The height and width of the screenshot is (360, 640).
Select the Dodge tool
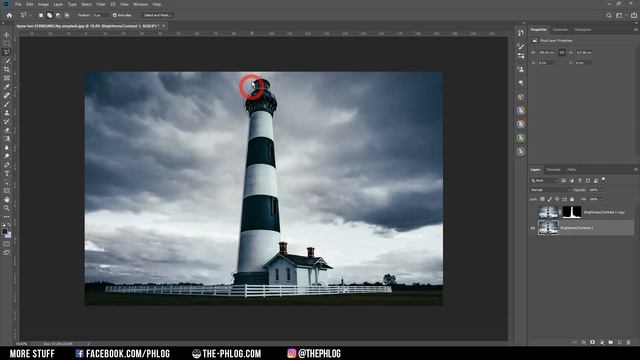click(x=7, y=156)
